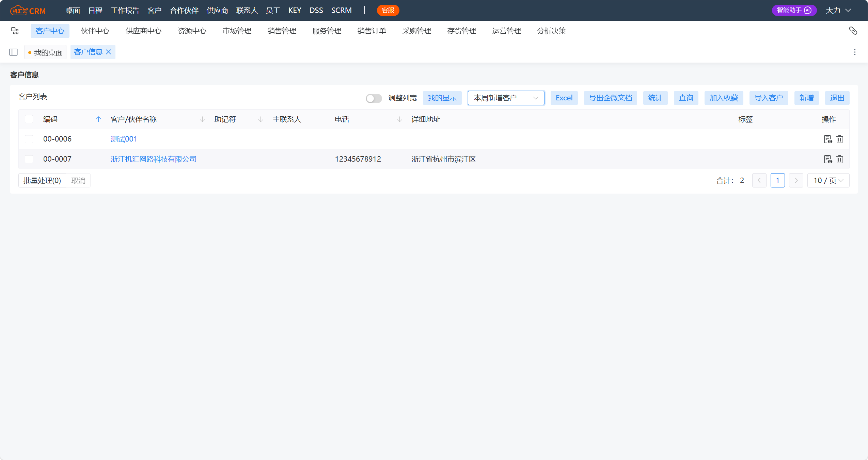Open 供应商 in top menu

tap(217, 10)
